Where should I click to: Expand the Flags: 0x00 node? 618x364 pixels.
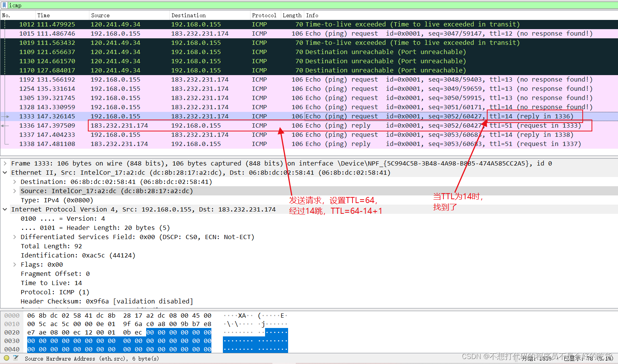coord(15,264)
